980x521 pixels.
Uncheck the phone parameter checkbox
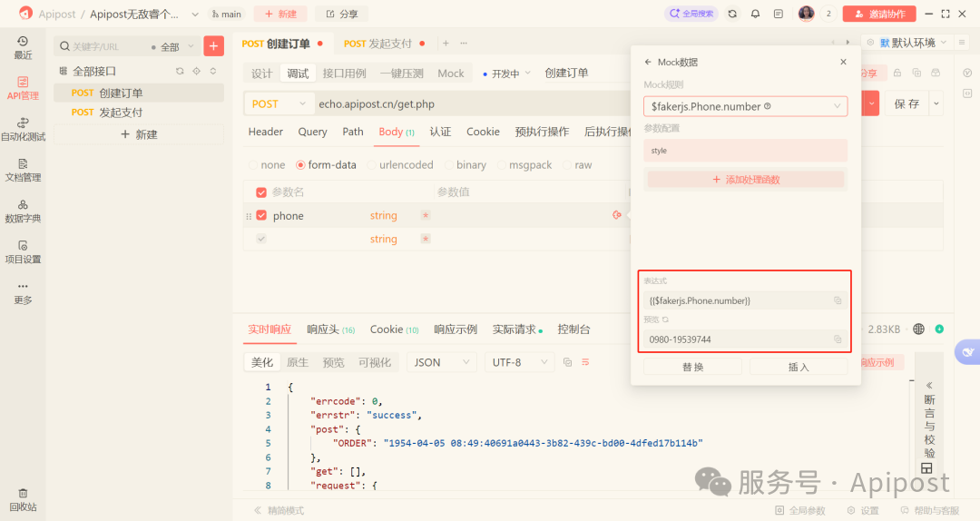[x=261, y=215]
